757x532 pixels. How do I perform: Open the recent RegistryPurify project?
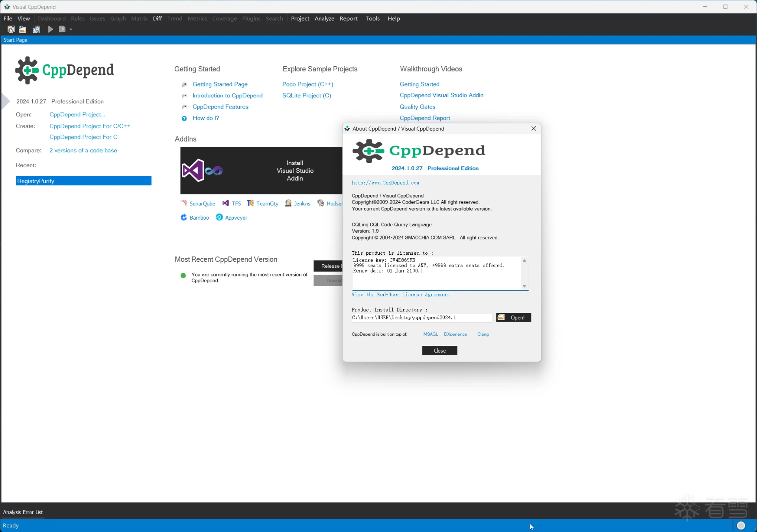(x=84, y=181)
